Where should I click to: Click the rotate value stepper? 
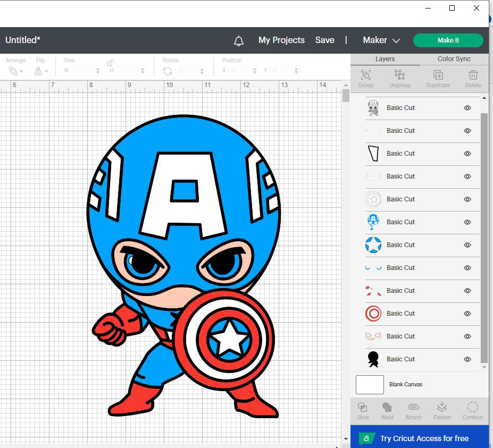[202, 71]
